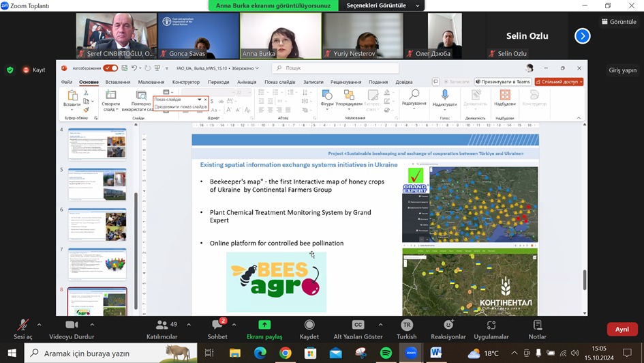Click the PowerPoint Пошук search field
Screen dimensions: 644x363
click(335, 68)
